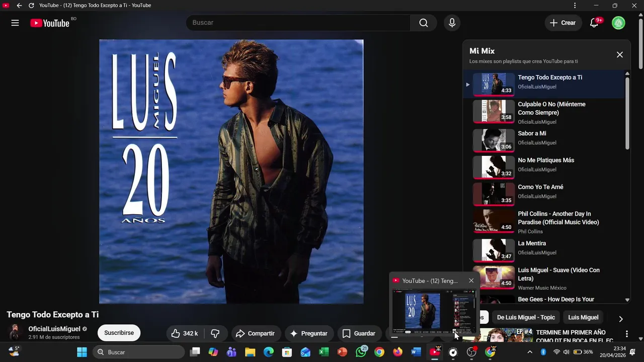
Task: Open File Explorer from the taskbar
Action: tap(250, 352)
